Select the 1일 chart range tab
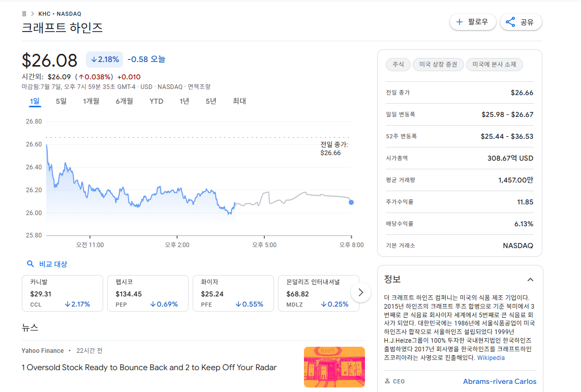The height and width of the screenshot is (392, 581). (x=35, y=101)
